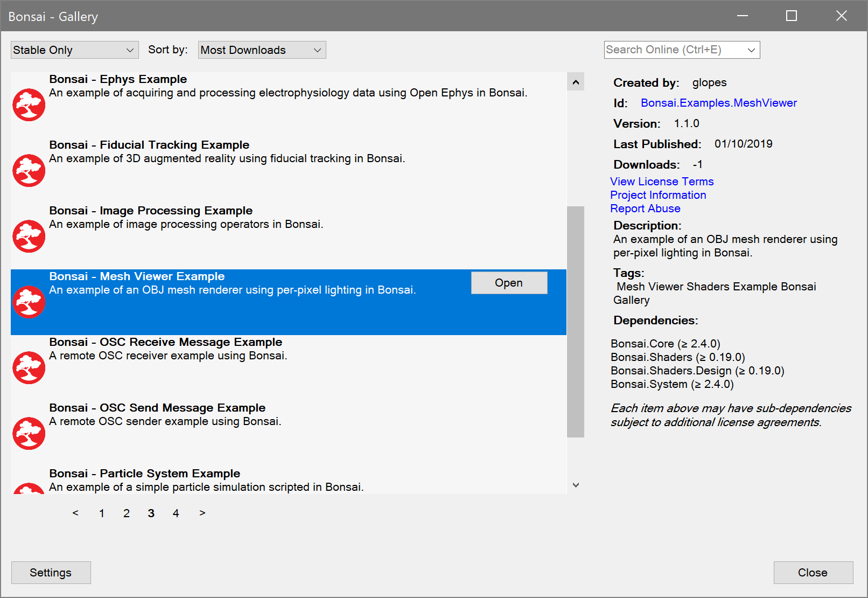Click the Image Processing Example bonsai icon

click(29, 236)
